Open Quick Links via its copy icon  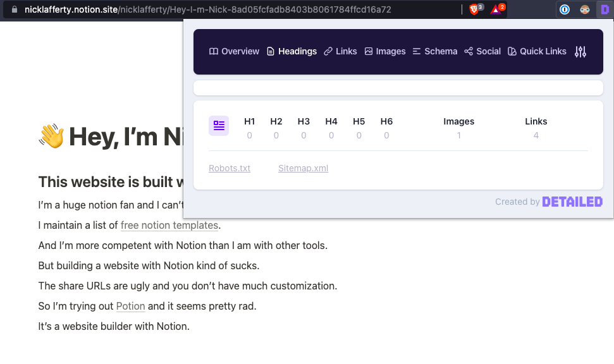[x=513, y=51]
